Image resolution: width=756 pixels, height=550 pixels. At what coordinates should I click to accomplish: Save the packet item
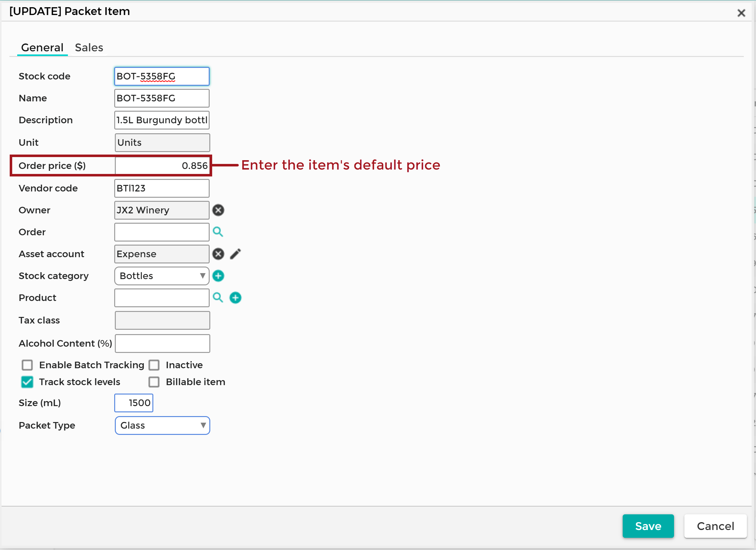point(648,526)
